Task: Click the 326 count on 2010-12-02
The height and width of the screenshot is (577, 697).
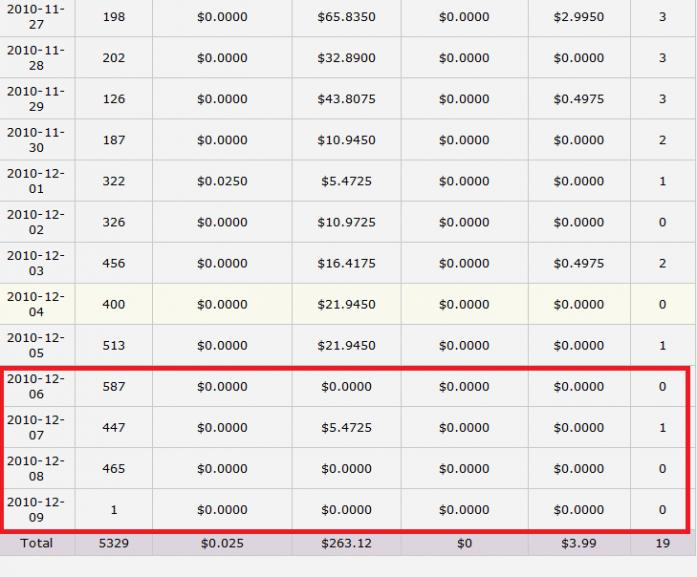Action: (x=114, y=222)
